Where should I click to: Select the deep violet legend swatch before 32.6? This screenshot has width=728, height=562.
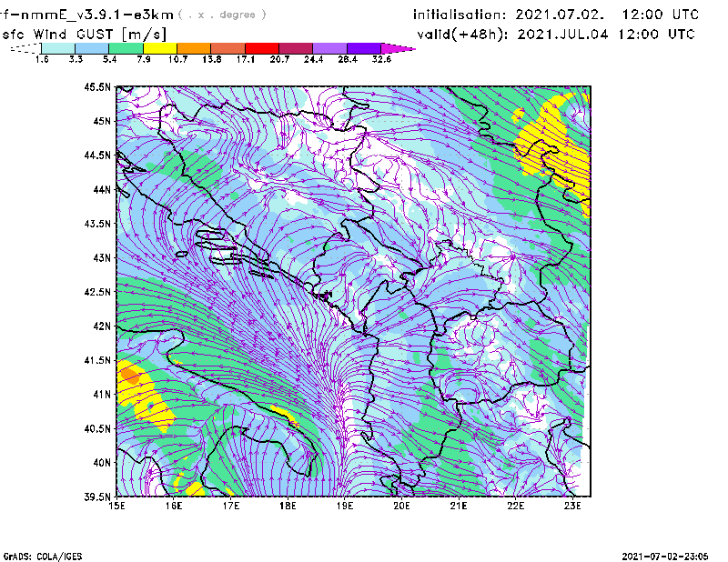tap(364, 48)
